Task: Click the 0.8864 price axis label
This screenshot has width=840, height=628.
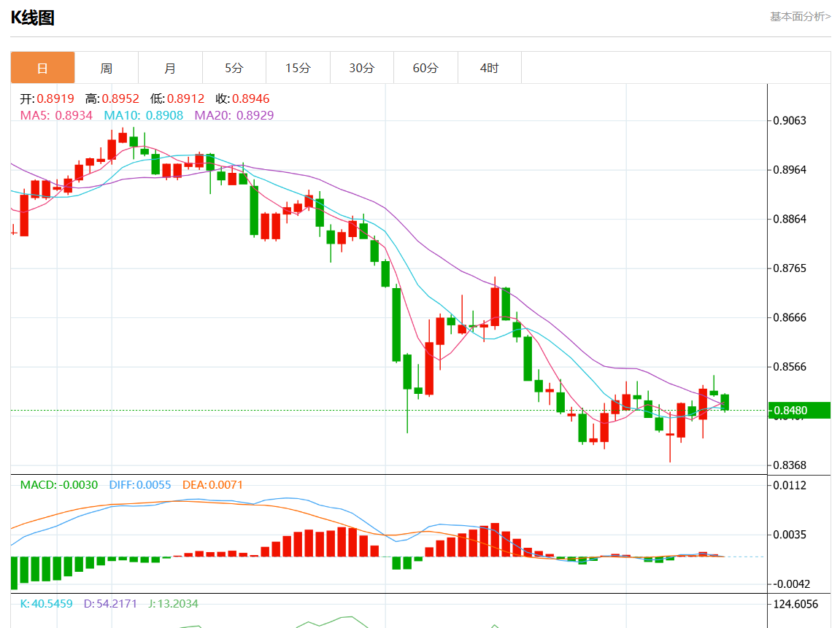Action: (790, 219)
